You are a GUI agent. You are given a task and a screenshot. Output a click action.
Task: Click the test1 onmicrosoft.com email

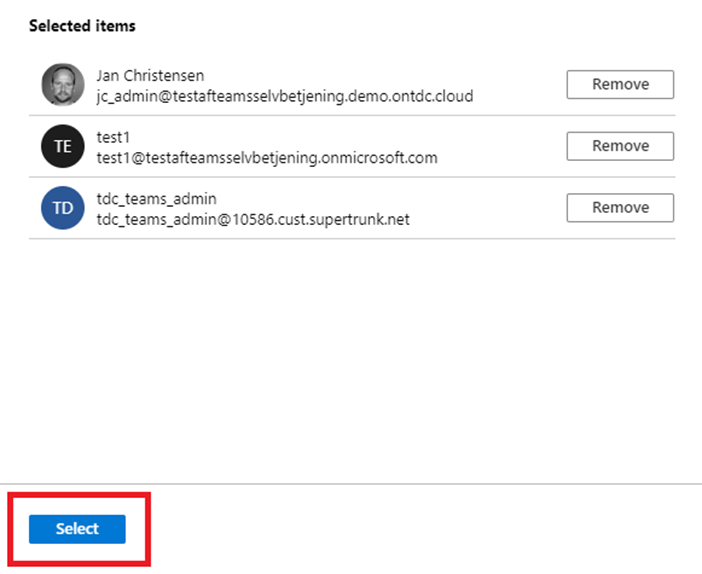click(x=267, y=158)
